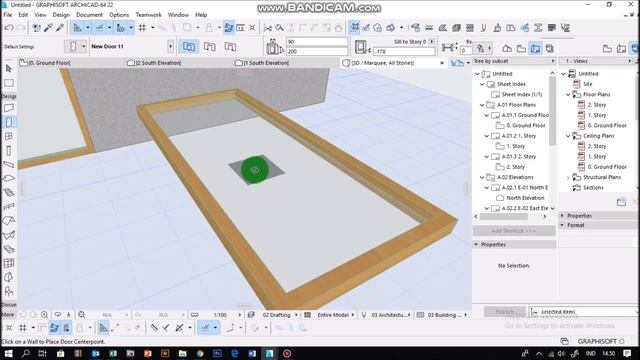Click the Undo arrow in the toolbar
This screenshot has width=640, height=360.
9,28
